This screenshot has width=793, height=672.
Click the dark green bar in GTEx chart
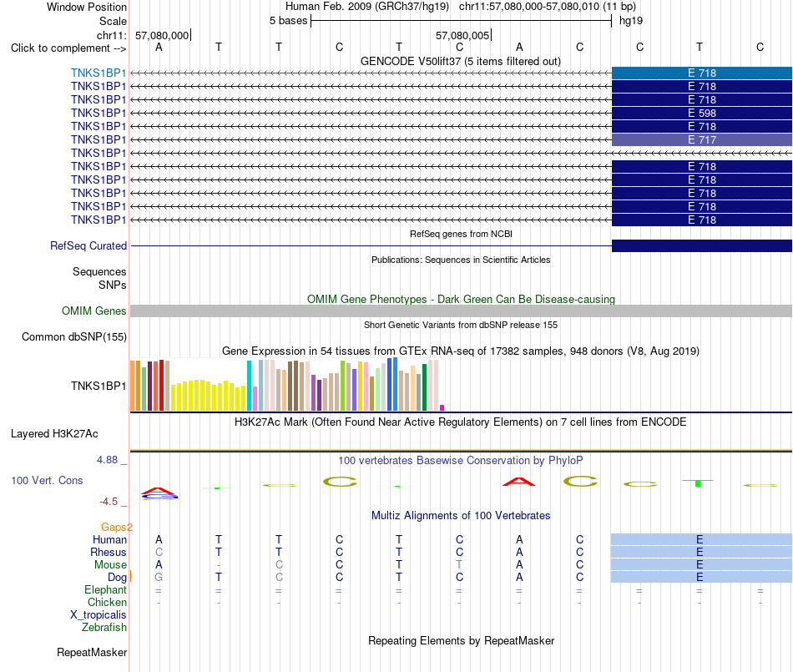point(424,387)
